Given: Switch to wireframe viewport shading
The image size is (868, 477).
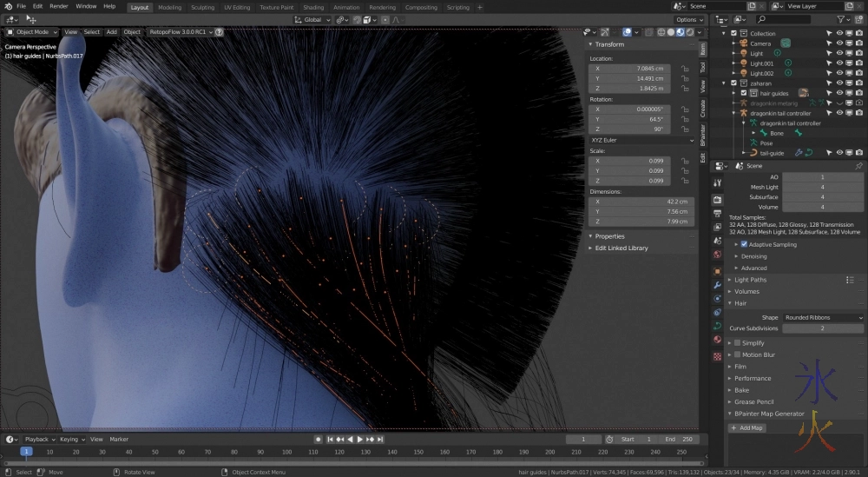Looking at the screenshot, I should pyautogui.click(x=661, y=32).
